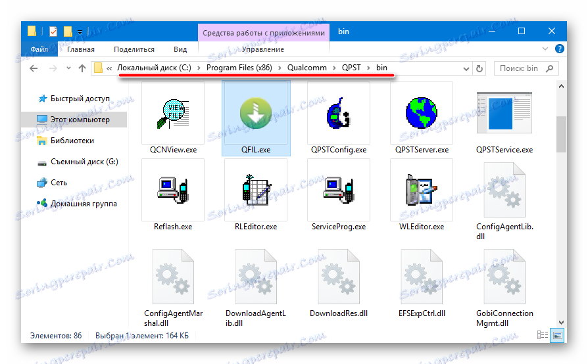Go up one folder level
The width and height of the screenshot is (588, 364).
pos(82,68)
